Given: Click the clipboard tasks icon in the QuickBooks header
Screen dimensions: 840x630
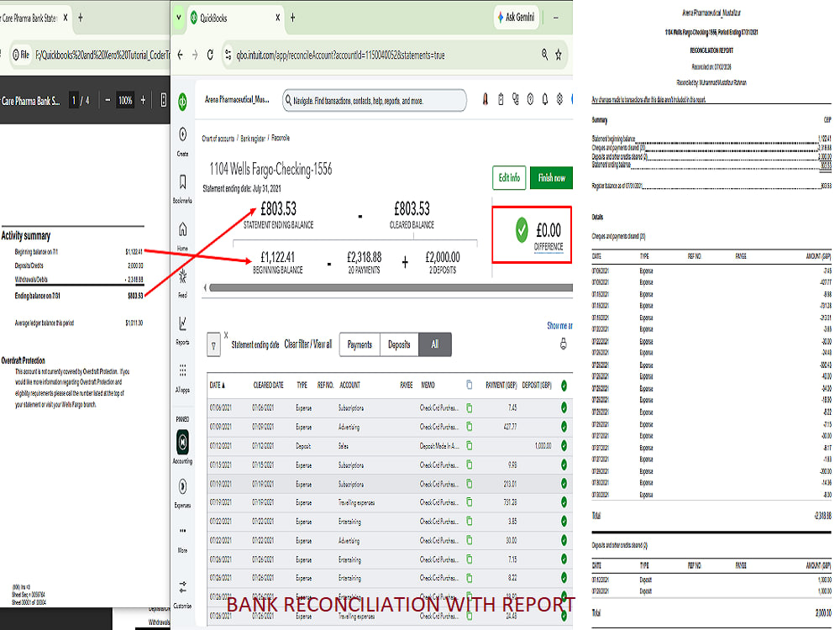Looking at the screenshot, I should coord(501,100).
